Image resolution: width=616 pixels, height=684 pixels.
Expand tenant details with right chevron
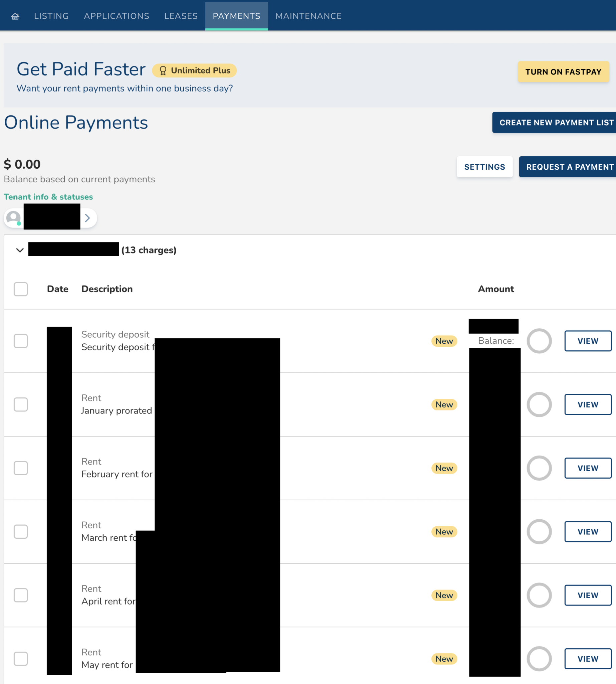tap(87, 218)
